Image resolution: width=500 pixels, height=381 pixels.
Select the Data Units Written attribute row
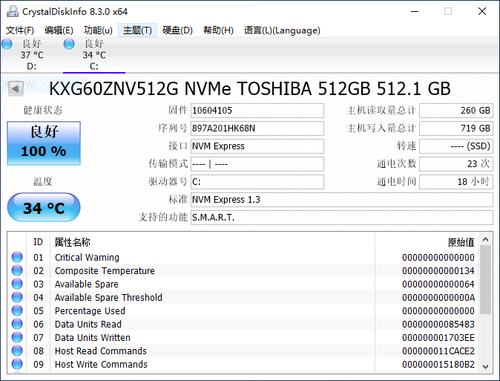(244, 337)
